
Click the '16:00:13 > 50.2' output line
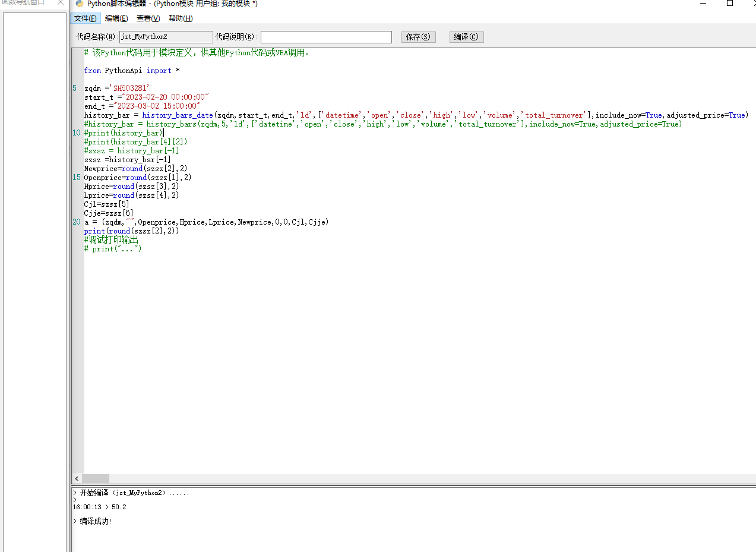point(99,507)
